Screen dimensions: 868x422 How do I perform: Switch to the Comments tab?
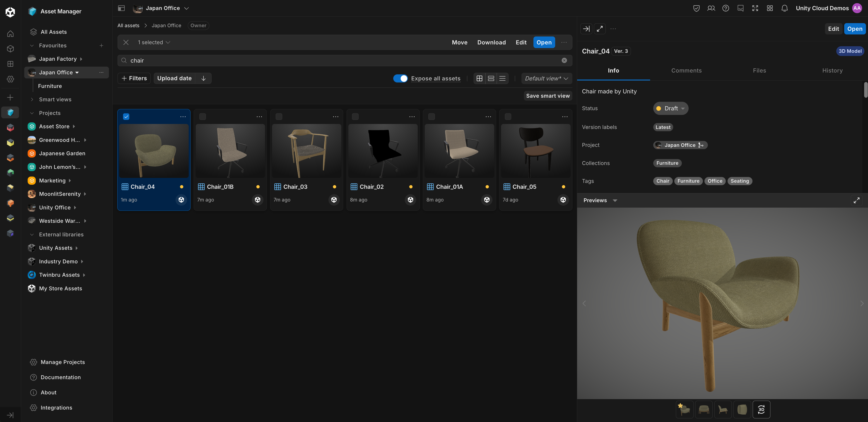click(x=686, y=70)
